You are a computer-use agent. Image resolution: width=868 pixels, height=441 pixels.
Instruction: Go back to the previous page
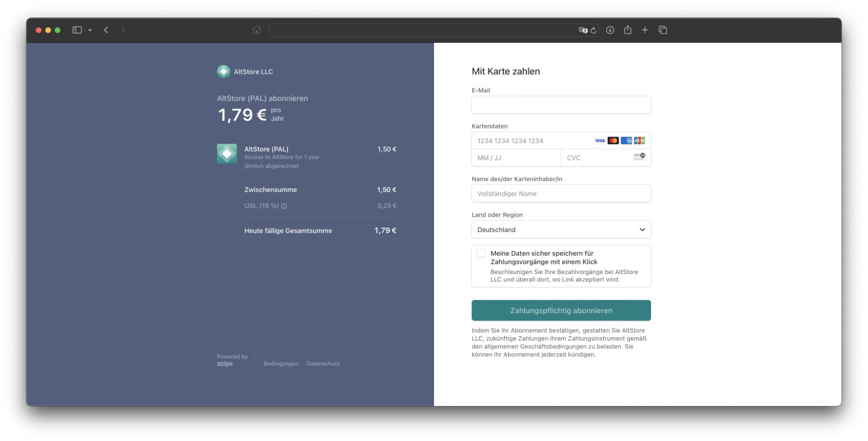[106, 30]
